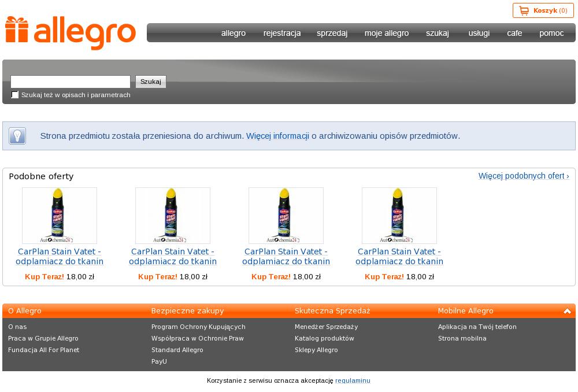Go to Strona mobilna footer link
This screenshot has width=578, height=392.
pos(462,338)
